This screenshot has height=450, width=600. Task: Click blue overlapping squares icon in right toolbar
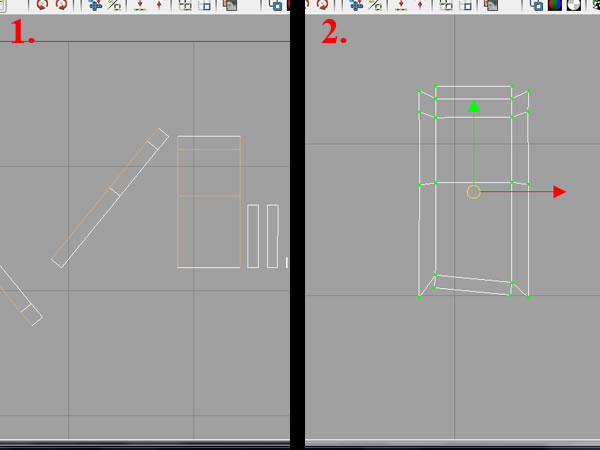pyautogui.click(x=536, y=5)
